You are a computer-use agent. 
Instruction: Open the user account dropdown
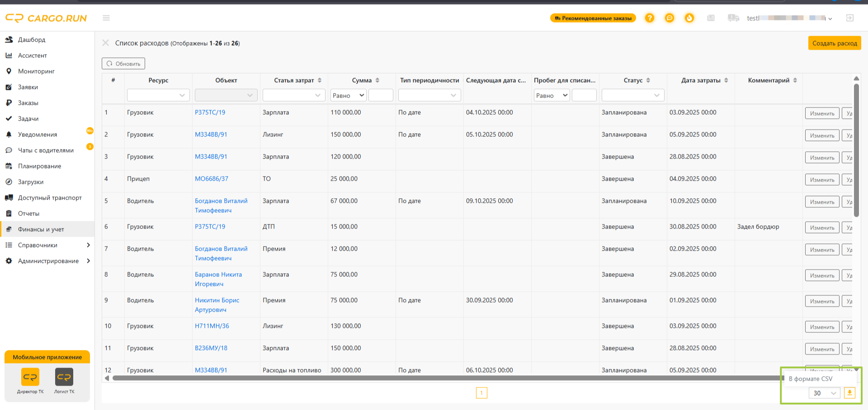[790, 18]
